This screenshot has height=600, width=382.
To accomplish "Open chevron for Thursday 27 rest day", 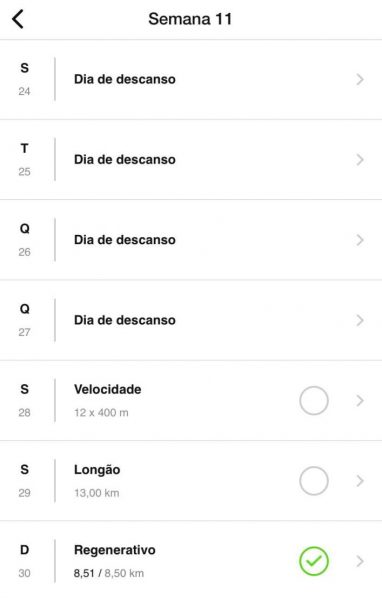I will [360, 321].
